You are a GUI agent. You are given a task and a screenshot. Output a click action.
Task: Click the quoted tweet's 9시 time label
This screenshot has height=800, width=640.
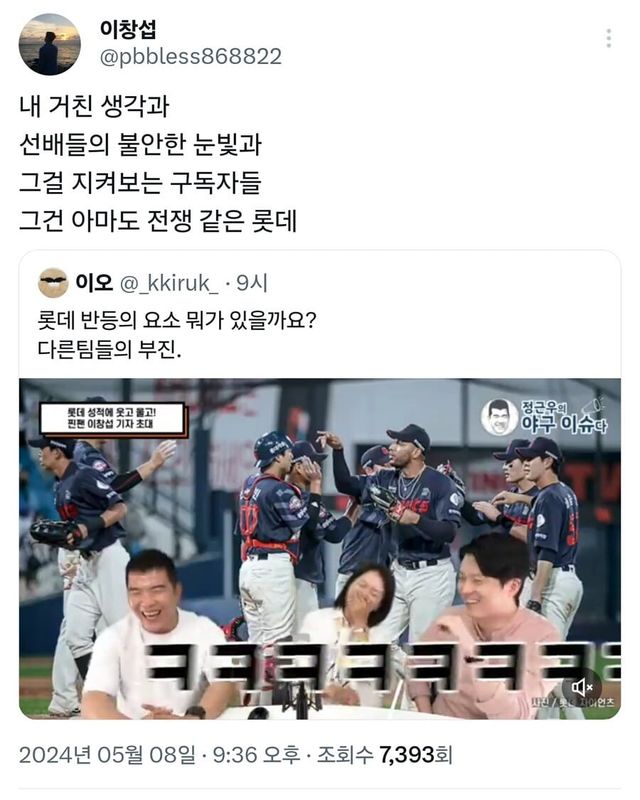tap(252, 283)
